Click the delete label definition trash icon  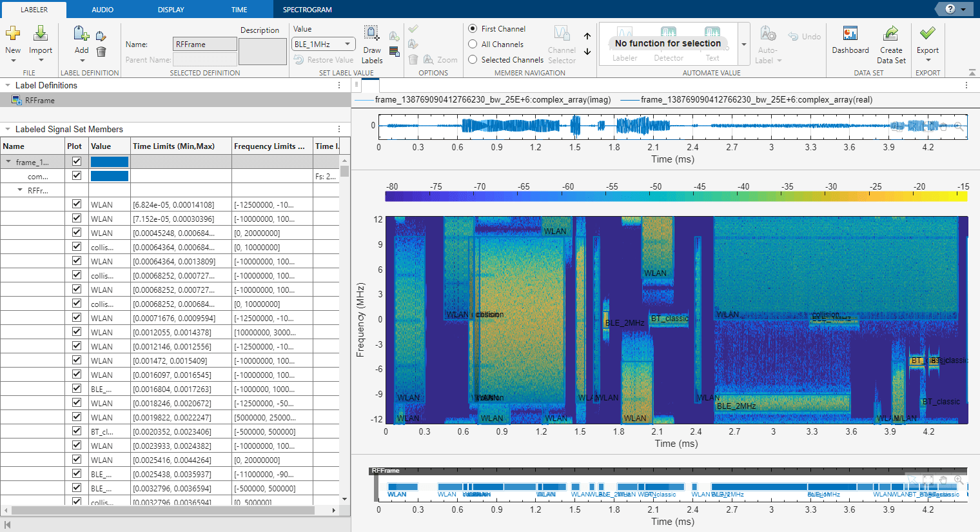[101, 52]
